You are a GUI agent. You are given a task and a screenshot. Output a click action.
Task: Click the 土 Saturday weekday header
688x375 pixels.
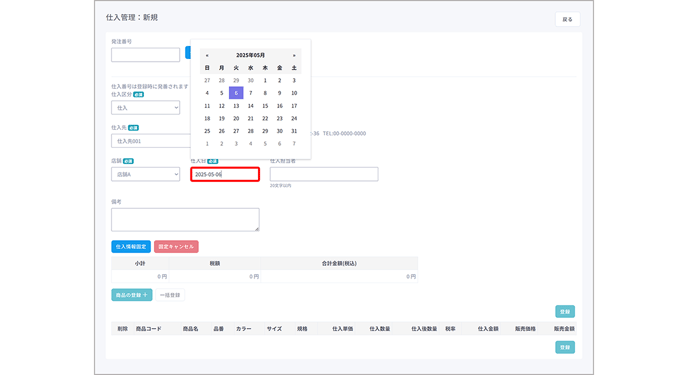(294, 68)
